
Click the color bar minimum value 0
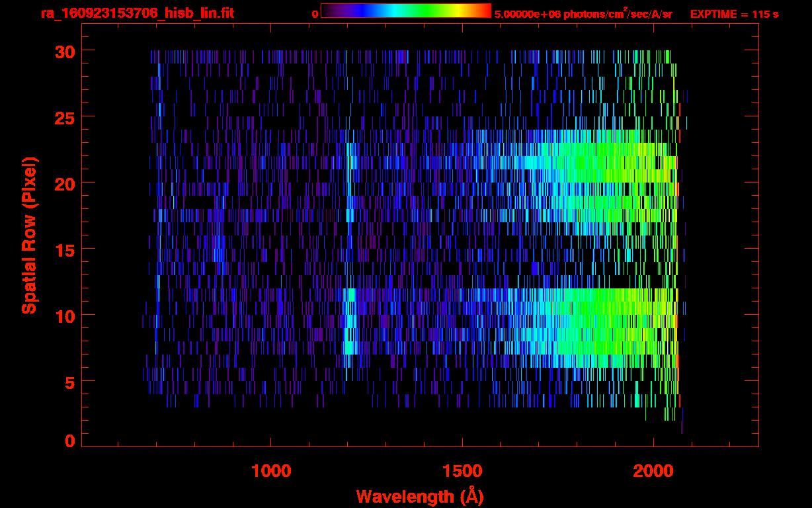315,14
